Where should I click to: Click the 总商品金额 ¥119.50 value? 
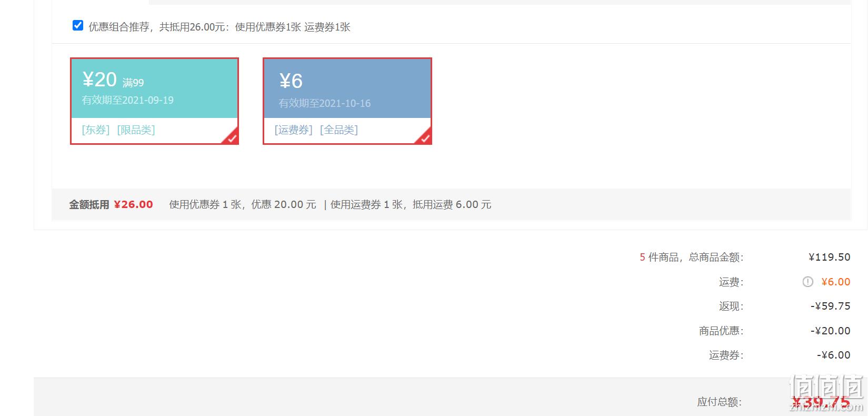830,257
